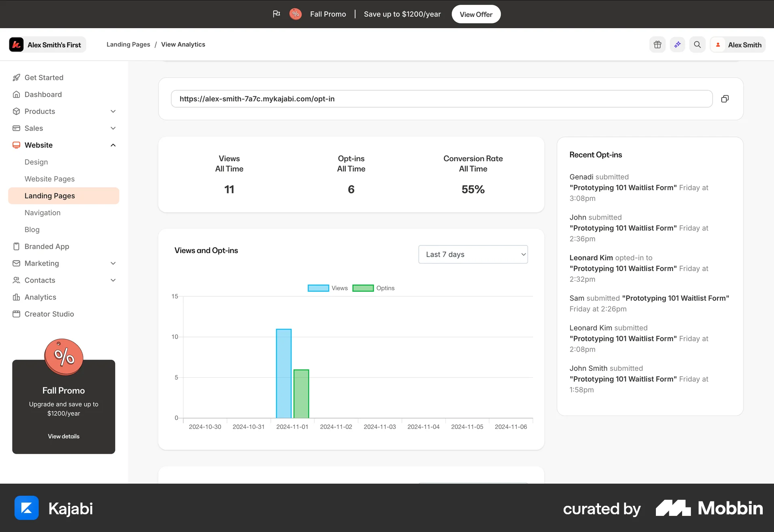
Task: Click the View Offer button
Action: (x=476, y=14)
